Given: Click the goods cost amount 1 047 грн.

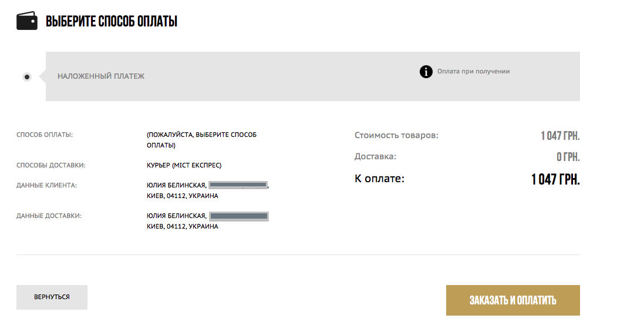Looking at the screenshot, I should [560, 136].
